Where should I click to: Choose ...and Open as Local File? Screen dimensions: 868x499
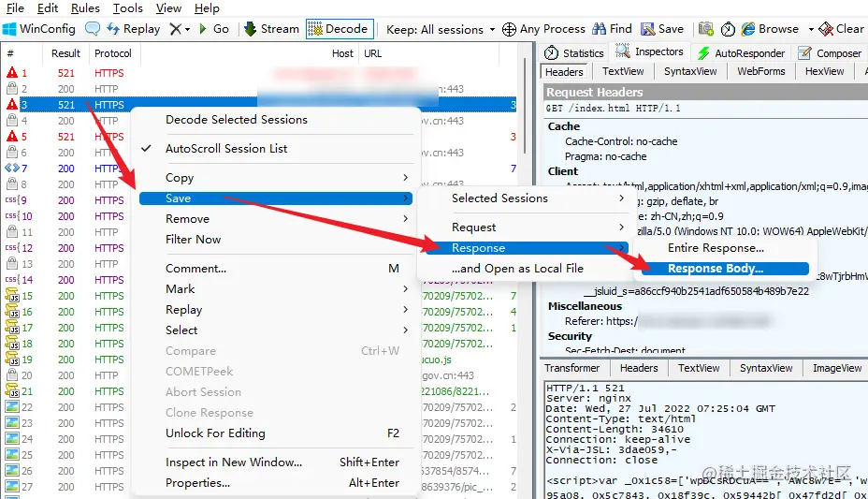point(526,269)
